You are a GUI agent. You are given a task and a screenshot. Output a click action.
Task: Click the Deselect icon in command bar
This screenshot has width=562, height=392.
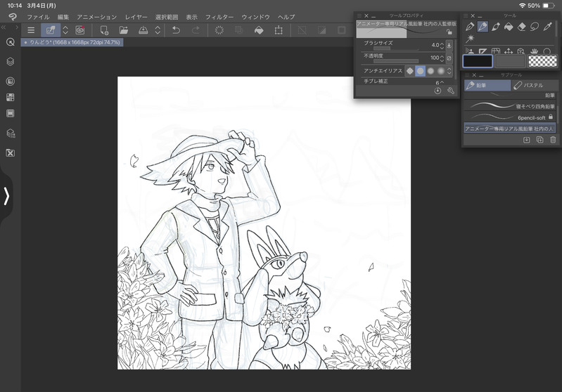(302, 30)
